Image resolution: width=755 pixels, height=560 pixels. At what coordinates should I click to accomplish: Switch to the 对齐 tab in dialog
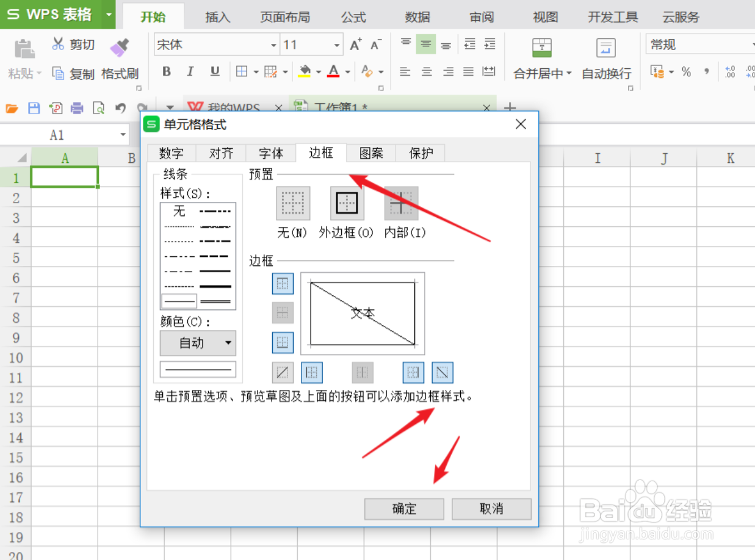221,153
